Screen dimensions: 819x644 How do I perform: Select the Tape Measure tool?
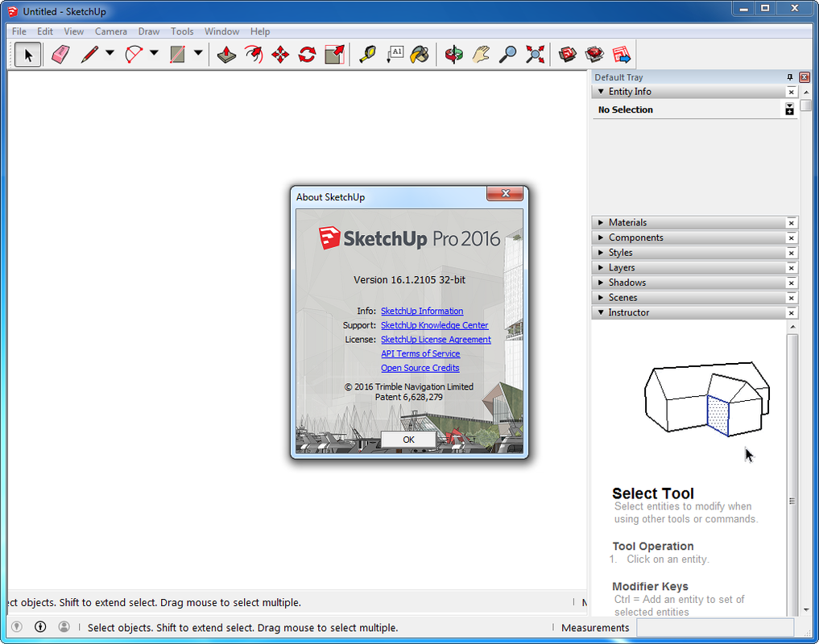368,54
